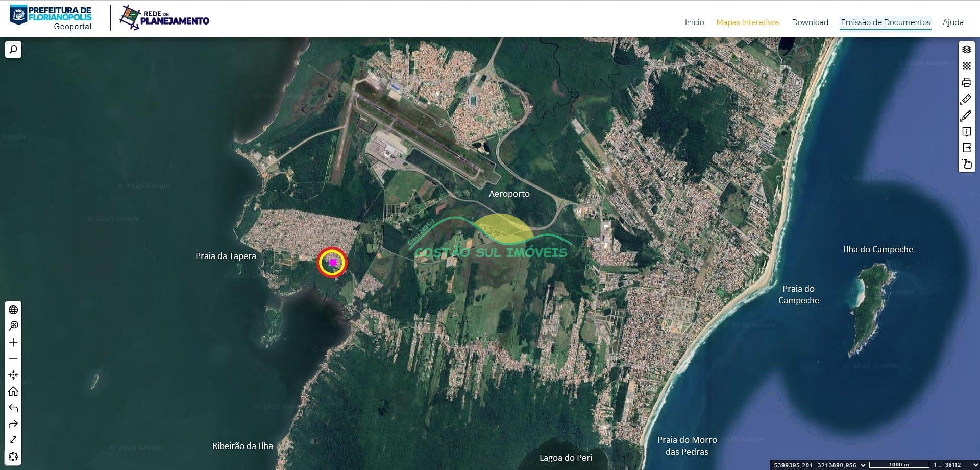Open the map search tool

[x=13, y=50]
